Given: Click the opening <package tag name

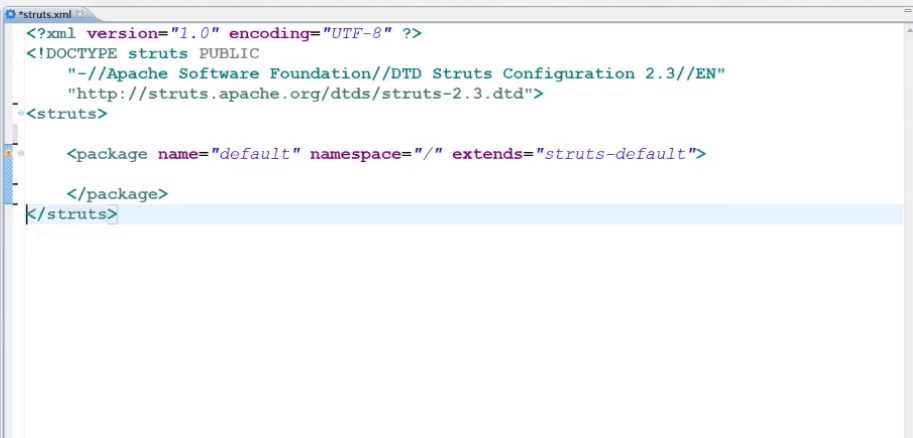Looking at the screenshot, I should pos(107,154).
